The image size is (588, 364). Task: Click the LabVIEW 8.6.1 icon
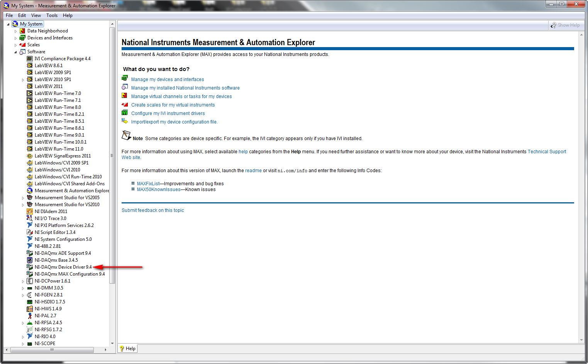click(x=30, y=66)
